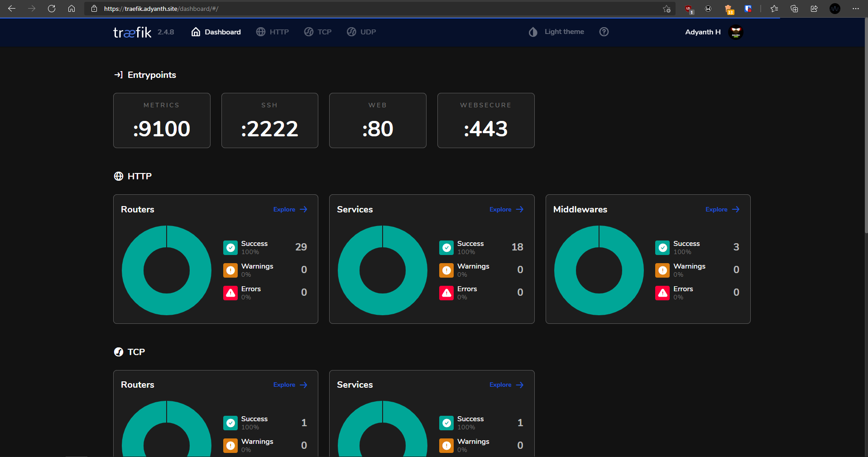The height and width of the screenshot is (457, 868).
Task: Open the TCP navigation tab
Action: point(318,32)
